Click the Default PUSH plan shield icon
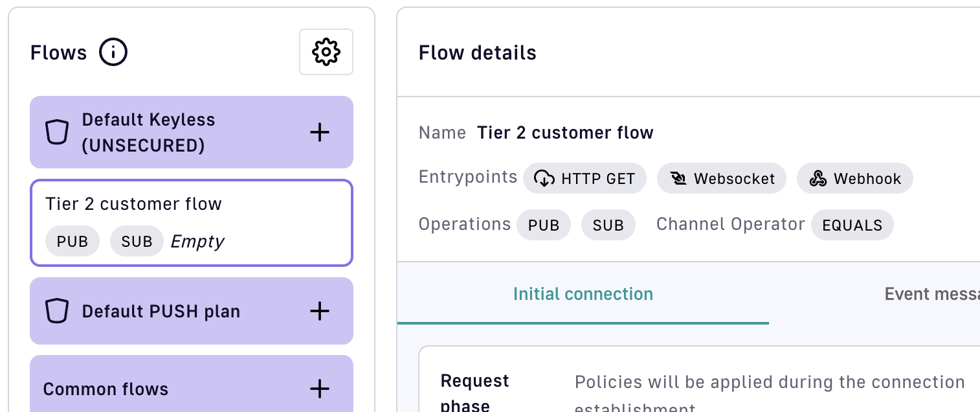980x412 pixels. 57,312
